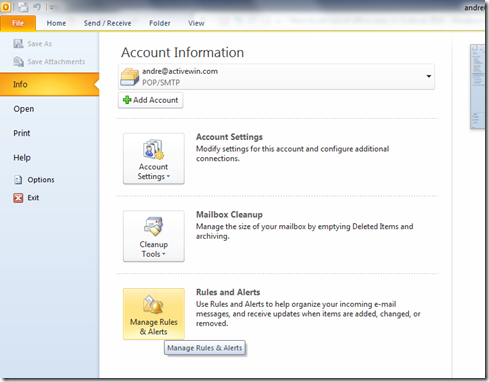The image size is (489, 382).
Task: Open the Quick Access toolbar customize arrow
Action: click(x=51, y=7)
